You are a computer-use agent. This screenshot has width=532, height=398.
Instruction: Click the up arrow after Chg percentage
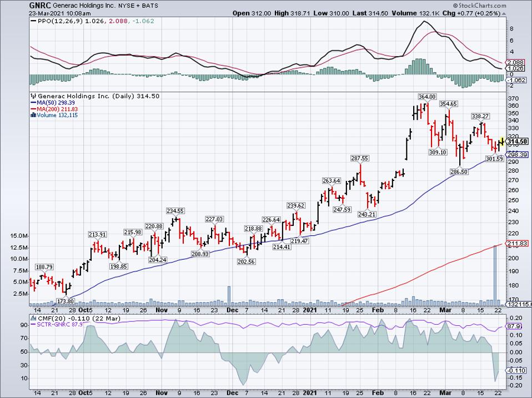click(x=504, y=13)
